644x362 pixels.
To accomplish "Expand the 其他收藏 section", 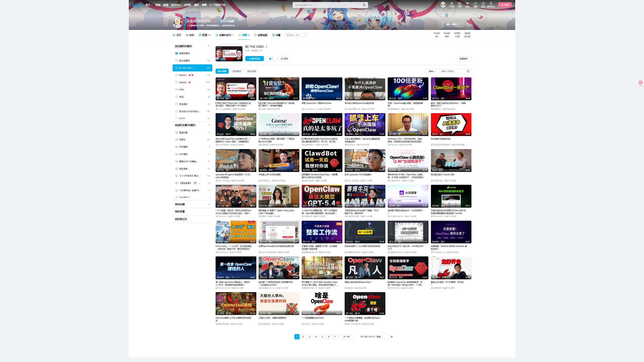I will [209, 204].
